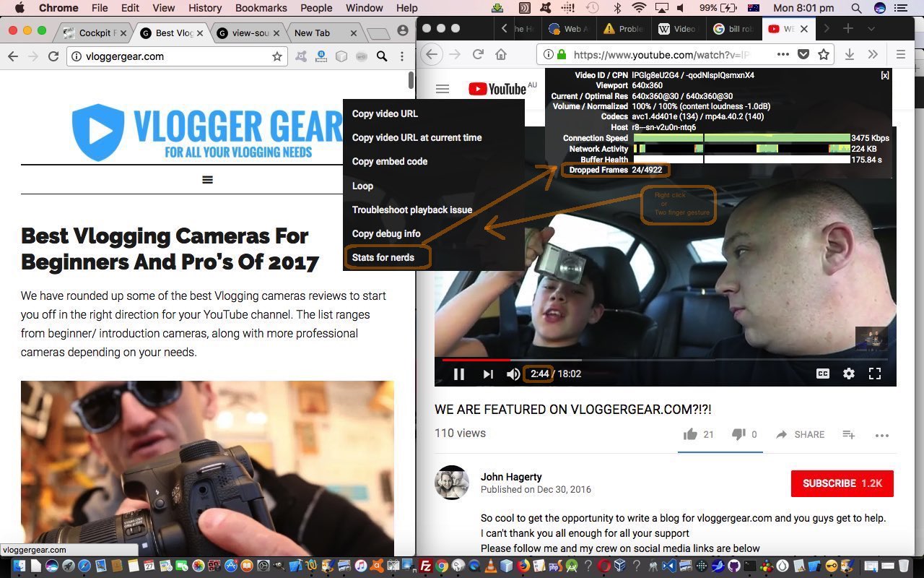Subscribe to John Hagerty's channel
This screenshot has height=578, width=924.
pos(842,483)
